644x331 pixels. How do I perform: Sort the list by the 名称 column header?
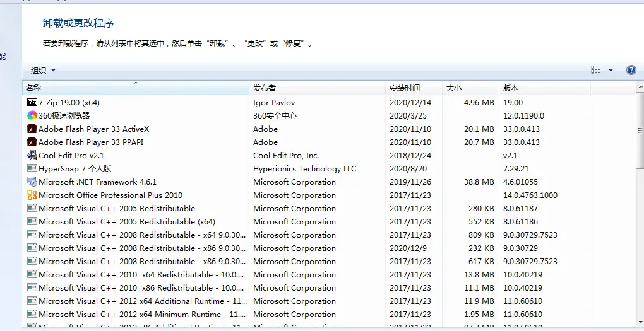point(136,88)
